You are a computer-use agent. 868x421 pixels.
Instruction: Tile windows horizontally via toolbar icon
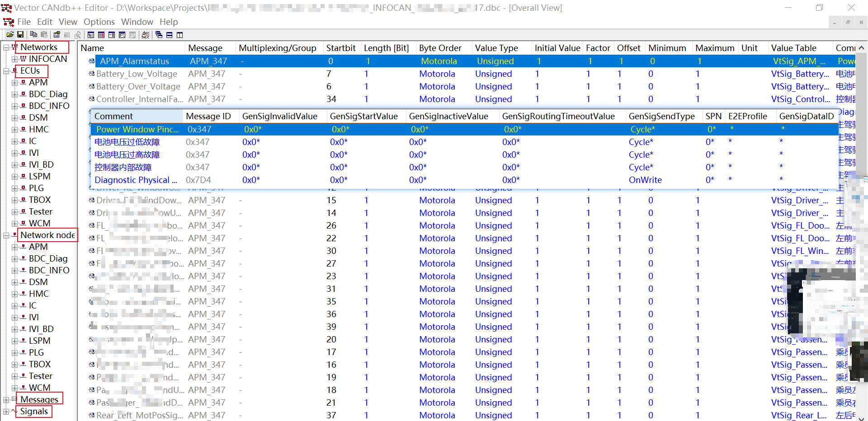[169, 35]
